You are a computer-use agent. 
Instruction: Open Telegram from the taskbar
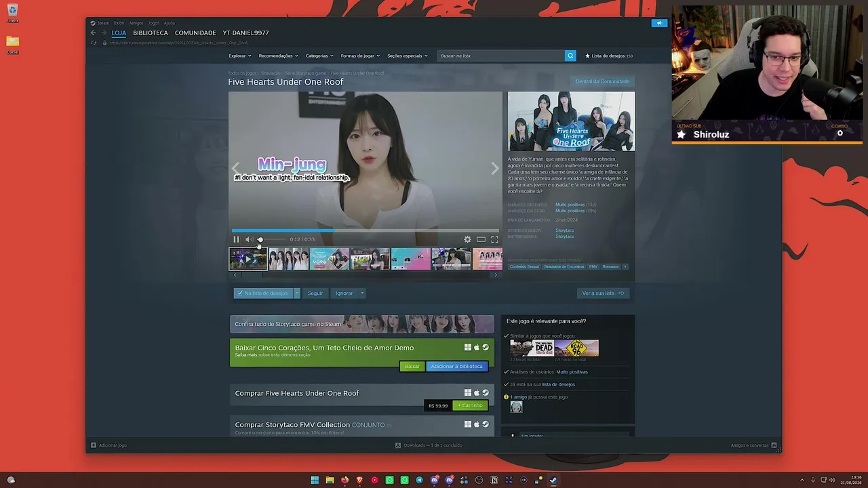tap(419, 480)
